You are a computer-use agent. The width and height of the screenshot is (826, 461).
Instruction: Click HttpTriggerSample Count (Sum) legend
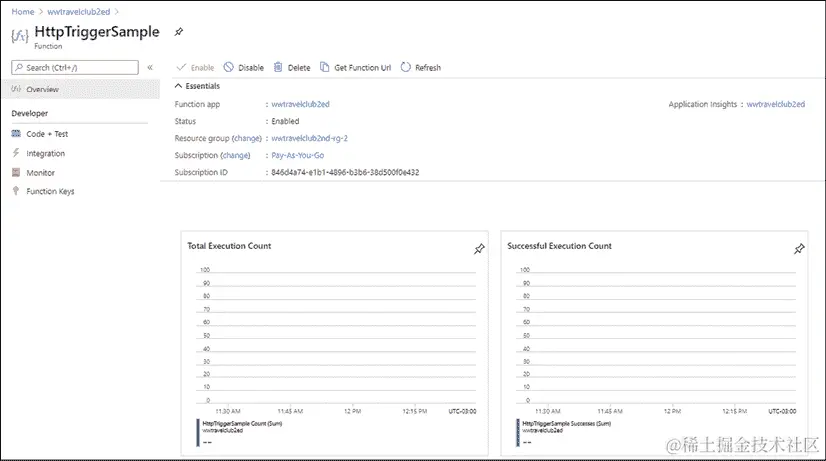242,424
